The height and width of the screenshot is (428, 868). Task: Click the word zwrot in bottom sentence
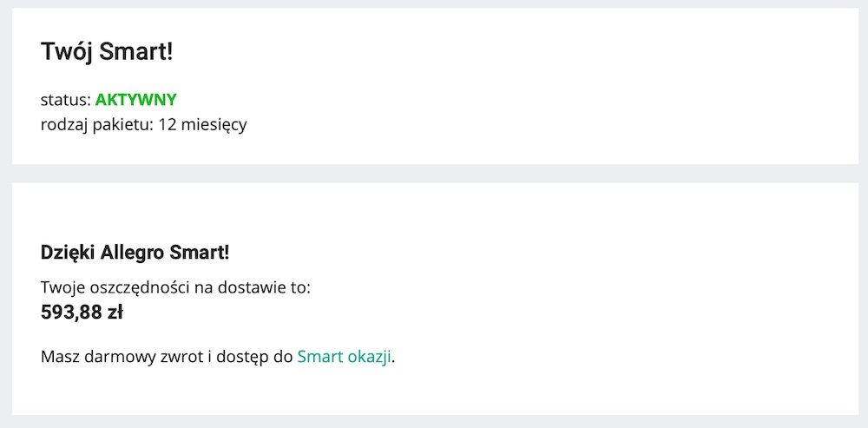click(177, 358)
